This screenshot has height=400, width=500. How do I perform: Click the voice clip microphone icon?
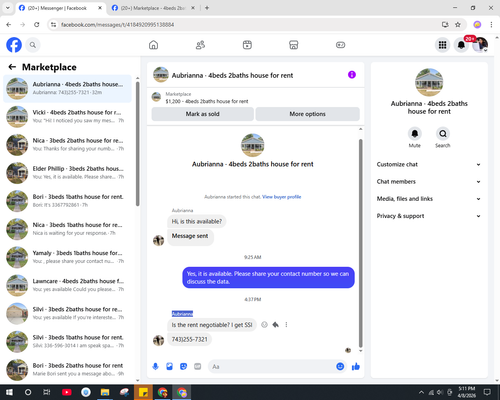tap(155, 367)
